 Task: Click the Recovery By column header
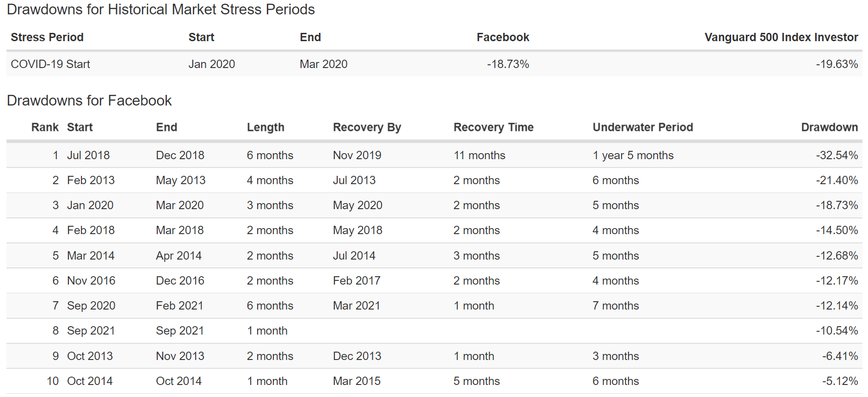367,127
